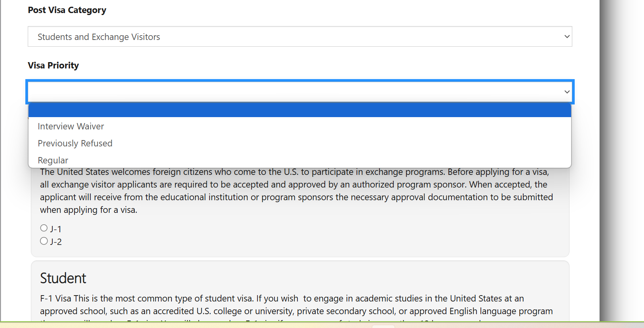Click the text "when applying for a visa."
Viewport: 644px width, 328px height.
tap(89, 210)
